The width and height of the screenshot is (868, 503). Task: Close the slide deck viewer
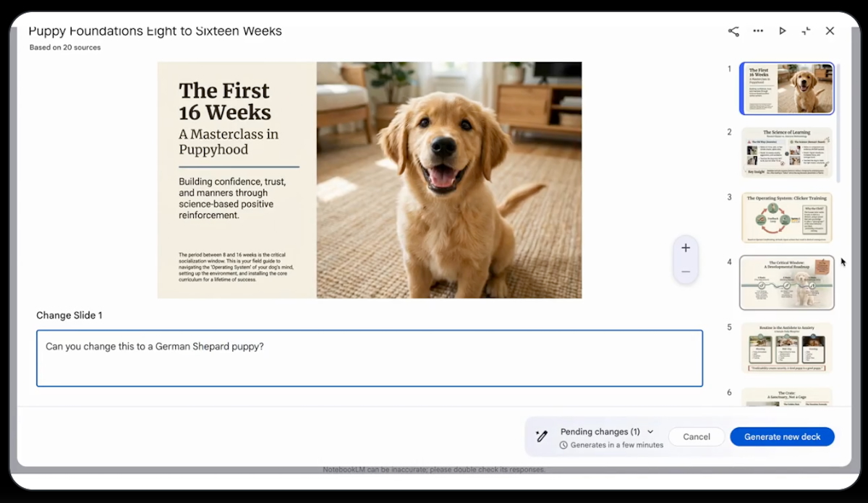click(830, 31)
